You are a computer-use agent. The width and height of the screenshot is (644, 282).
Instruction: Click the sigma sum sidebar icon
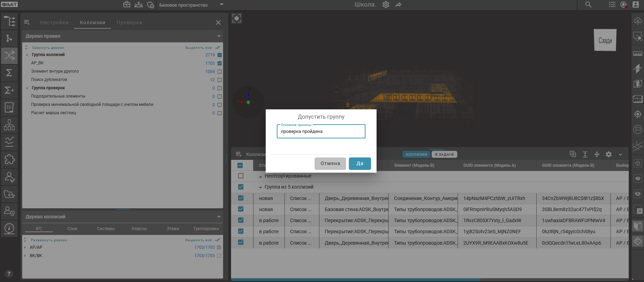(x=9, y=73)
